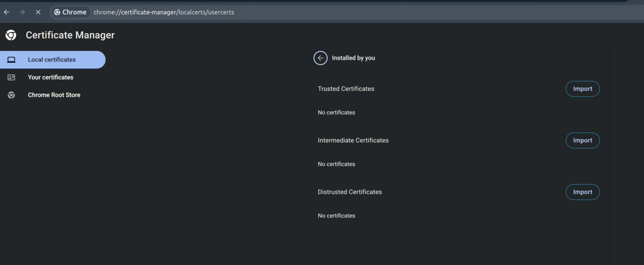This screenshot has width=644, height=265.
Task: Click the Distrusted Certificates heading
Action: [350, 192]
